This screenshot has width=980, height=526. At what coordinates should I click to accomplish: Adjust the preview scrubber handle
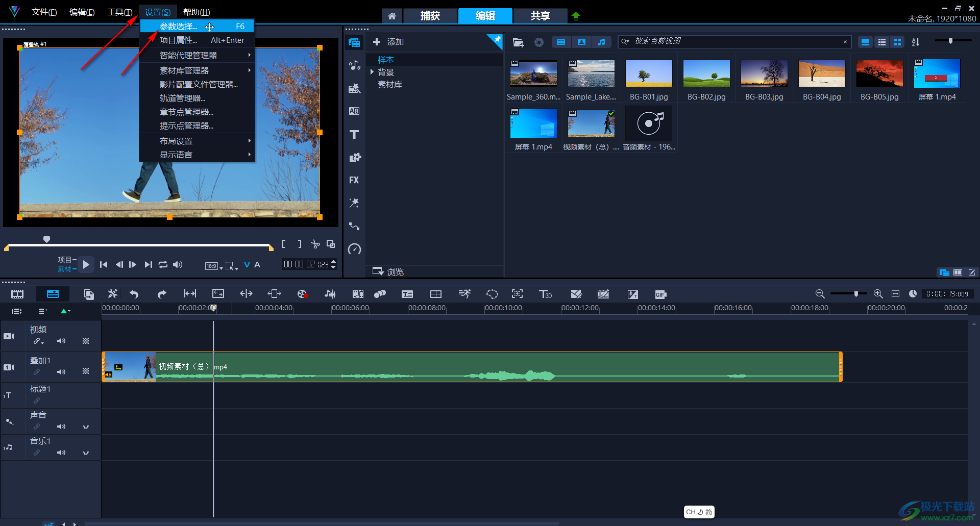(x=46, y=239)
